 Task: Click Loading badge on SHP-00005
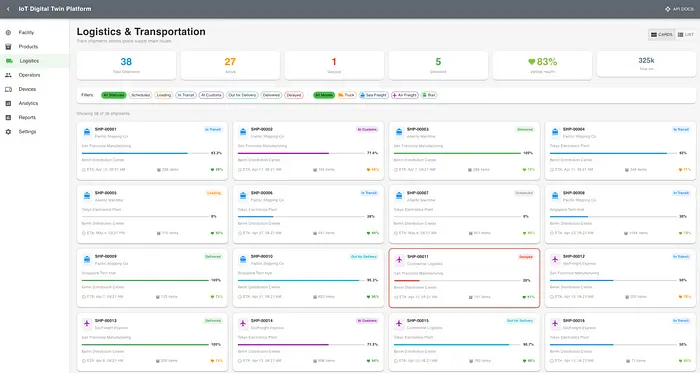point(214,193)
